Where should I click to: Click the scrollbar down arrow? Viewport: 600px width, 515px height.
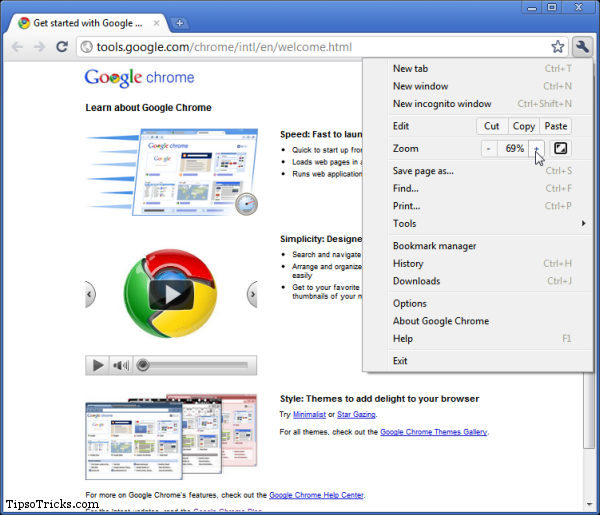[x=590, y=504]
